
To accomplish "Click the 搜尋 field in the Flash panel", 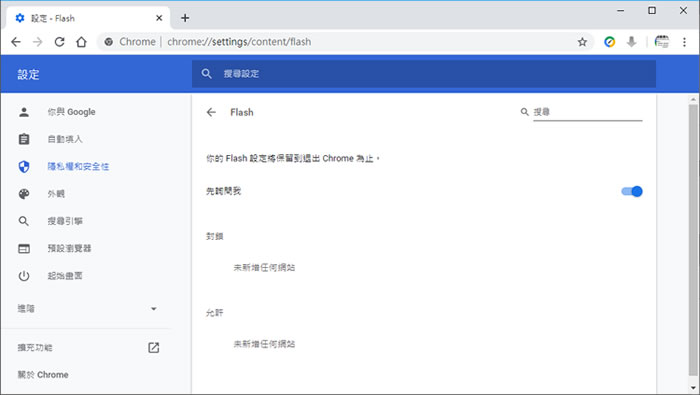I will pyautogui.click(x=588, y=112).
